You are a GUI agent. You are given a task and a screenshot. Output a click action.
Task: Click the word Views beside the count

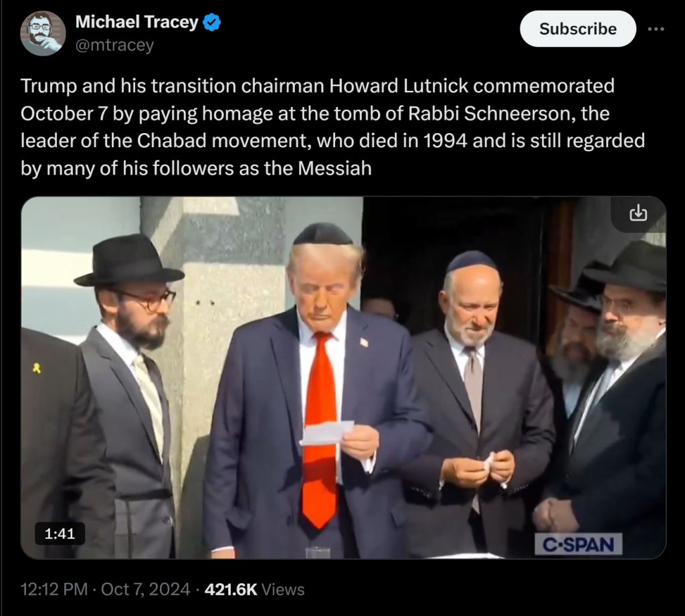pos(283,589)
